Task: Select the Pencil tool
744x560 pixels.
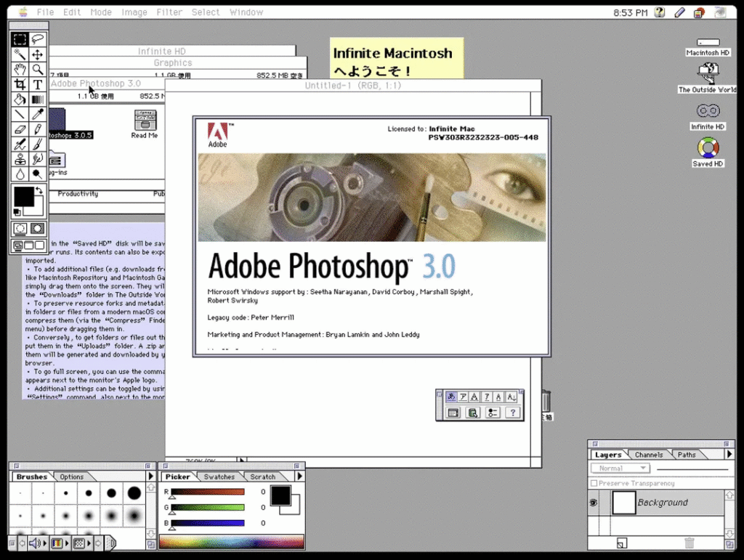Action: click(x=38, y=129)
